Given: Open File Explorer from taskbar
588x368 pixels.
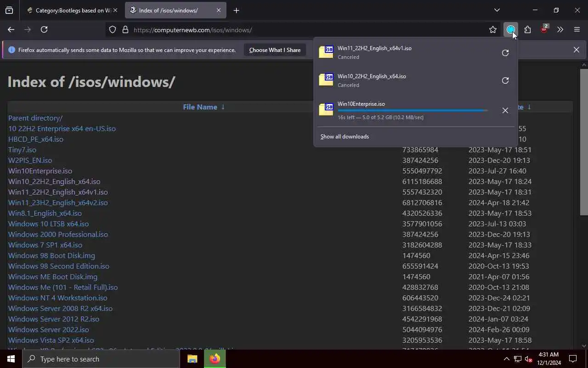Looking at the screenshot, I should [192, 359].
